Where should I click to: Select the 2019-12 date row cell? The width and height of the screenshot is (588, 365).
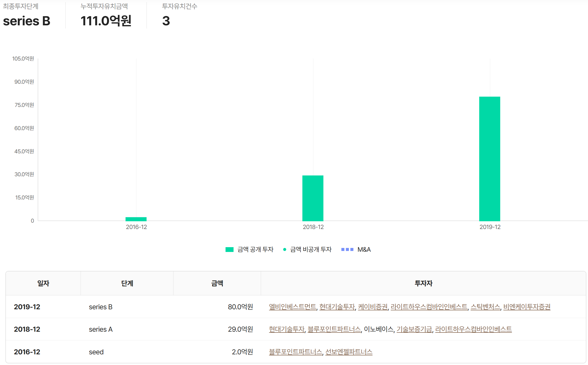[x=27, y=307]
